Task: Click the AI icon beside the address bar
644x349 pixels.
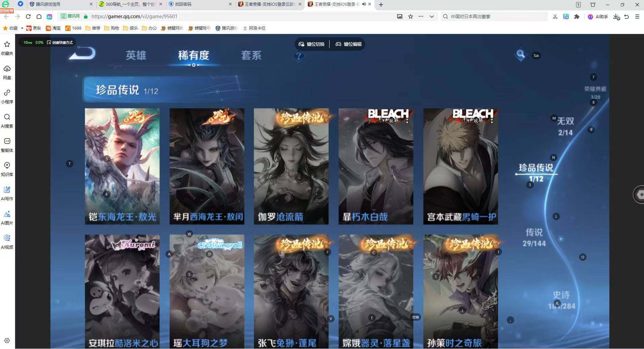Action: tap(49, 16)
